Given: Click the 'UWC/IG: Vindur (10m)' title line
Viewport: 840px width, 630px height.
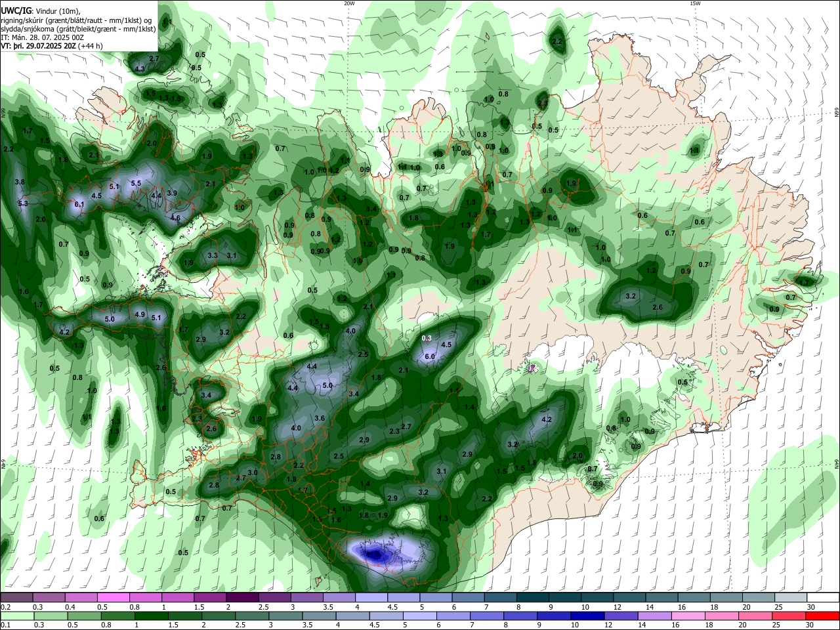Looking at the screenshot, I should point(39,11).
